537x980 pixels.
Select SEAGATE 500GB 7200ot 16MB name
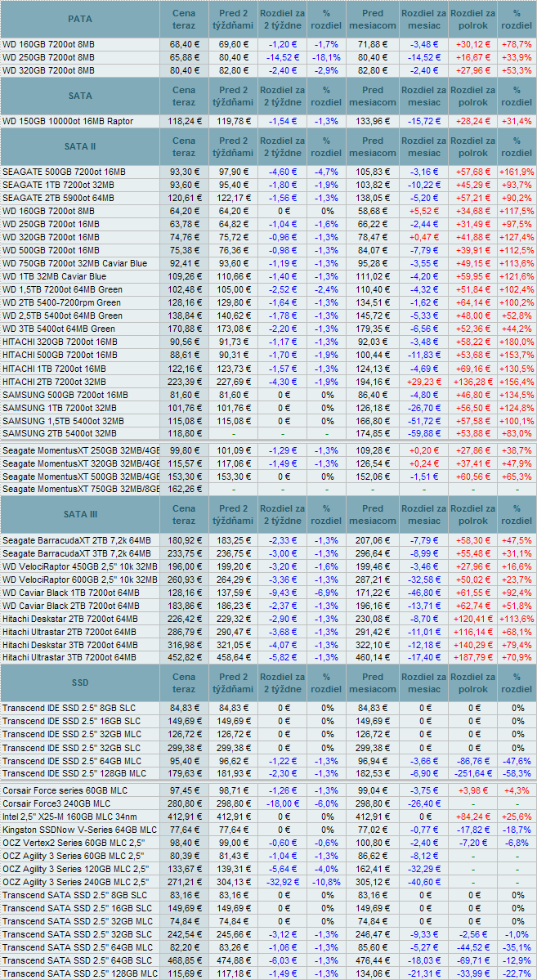coord(65,172)
